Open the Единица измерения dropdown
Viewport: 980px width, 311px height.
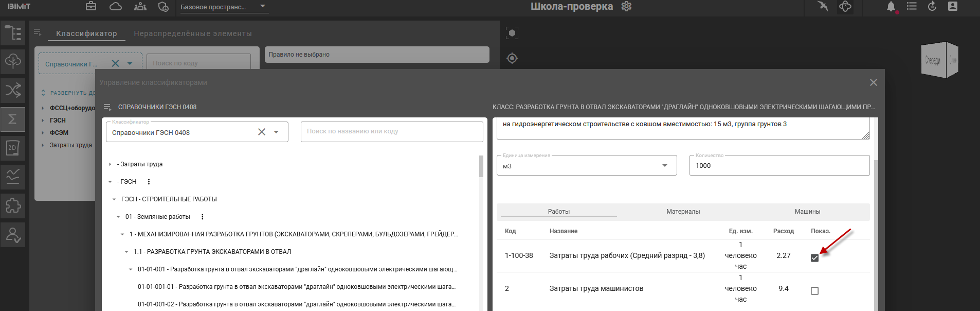664,166
